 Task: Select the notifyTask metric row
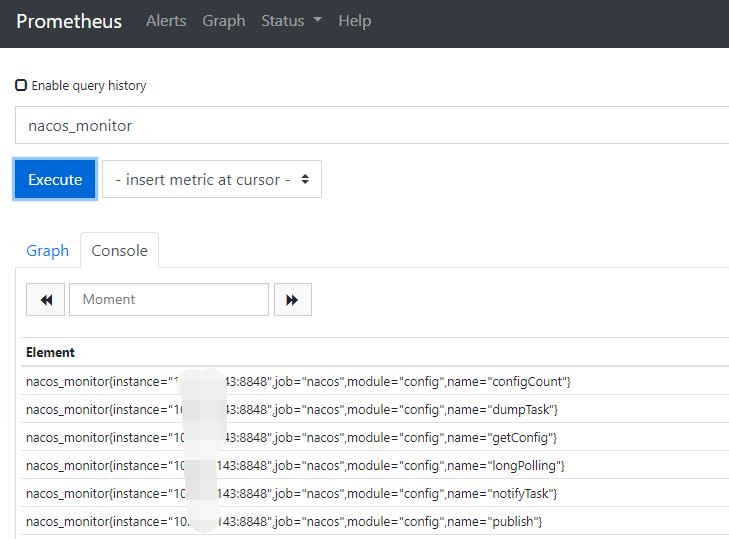[375, 492]
